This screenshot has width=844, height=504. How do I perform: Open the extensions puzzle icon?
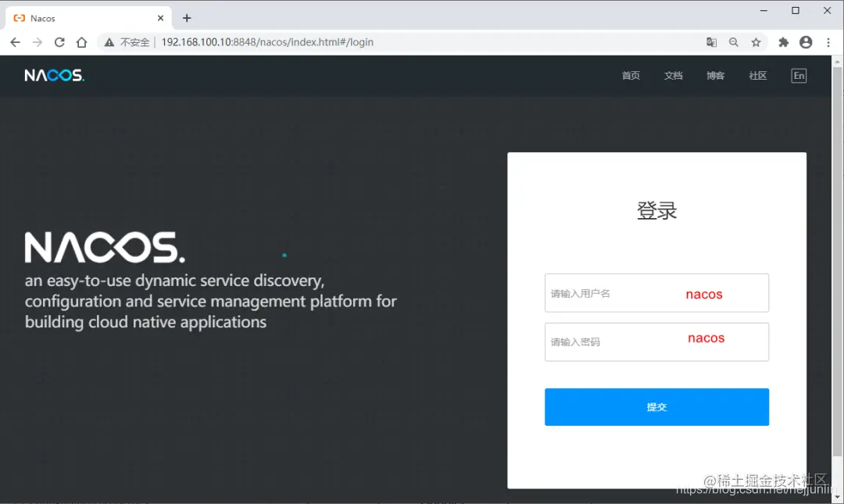(784, 42)
